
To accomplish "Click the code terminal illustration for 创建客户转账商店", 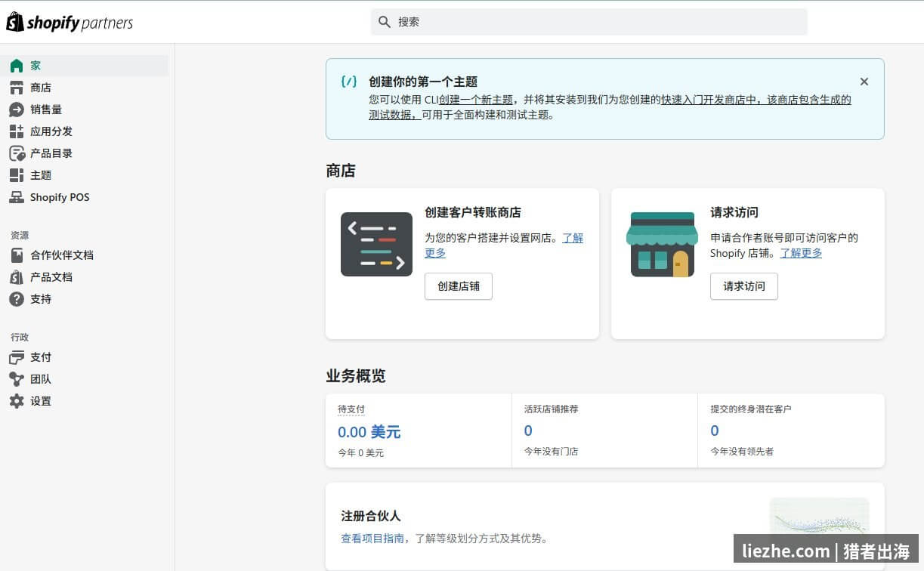I will [x=376, y=244].
